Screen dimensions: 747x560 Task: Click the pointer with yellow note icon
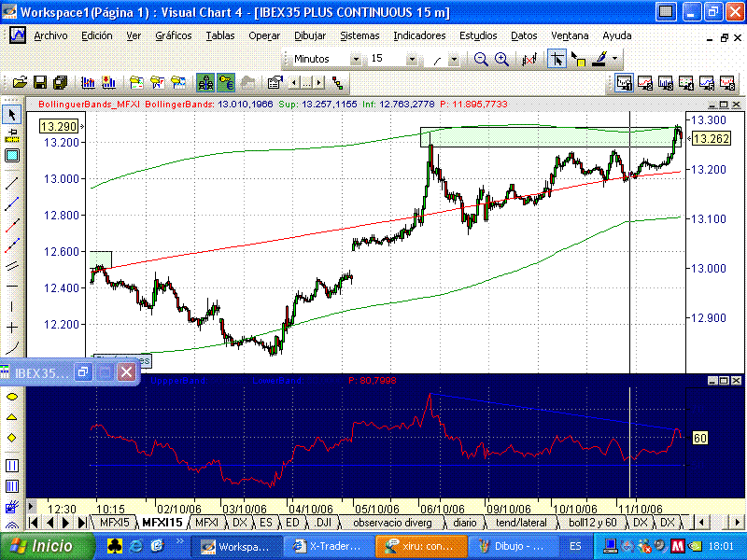(x=578, y=60)
